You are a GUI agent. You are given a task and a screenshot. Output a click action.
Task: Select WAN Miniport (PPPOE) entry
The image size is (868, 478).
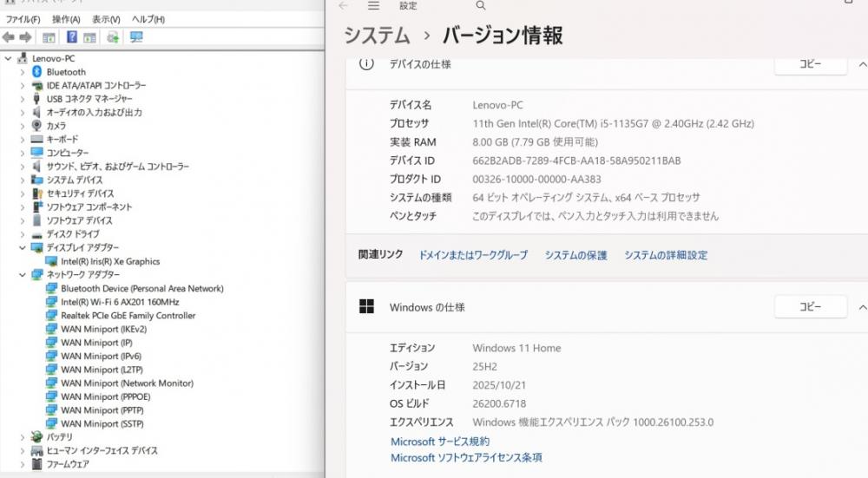tap(105, 396)
